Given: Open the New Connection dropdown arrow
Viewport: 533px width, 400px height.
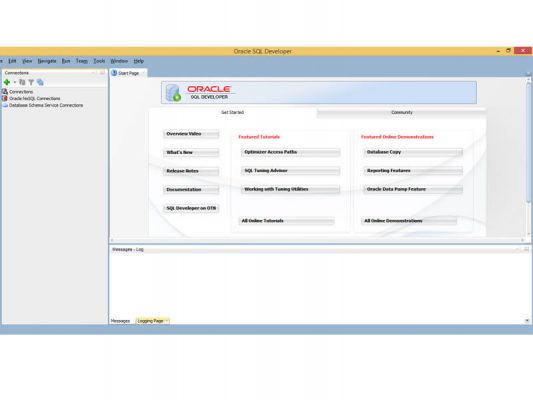Looking at the screenshot, I should [15, 82].
